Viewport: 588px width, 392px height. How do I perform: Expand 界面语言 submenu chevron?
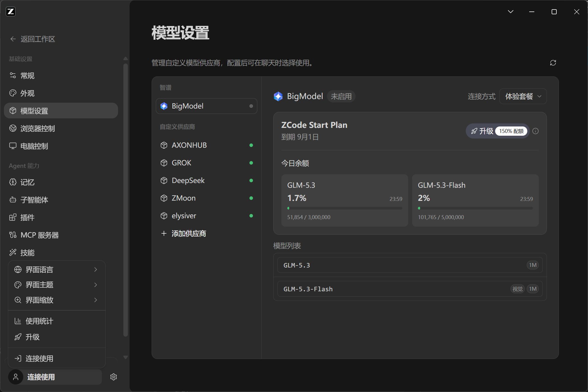[x=96, y=269]
